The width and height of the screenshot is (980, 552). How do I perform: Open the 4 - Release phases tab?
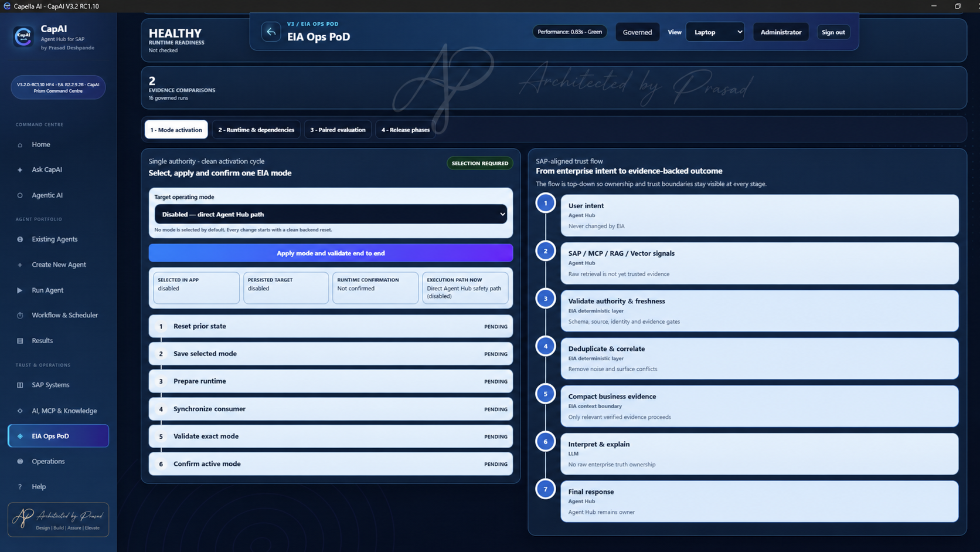(406, 130)
